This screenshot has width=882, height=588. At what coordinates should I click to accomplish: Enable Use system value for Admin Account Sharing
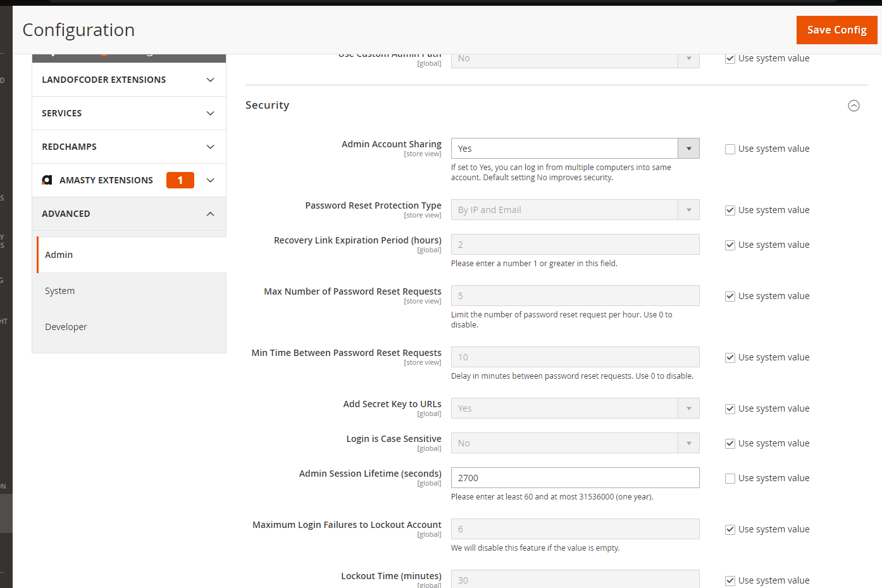click(730, 149)
